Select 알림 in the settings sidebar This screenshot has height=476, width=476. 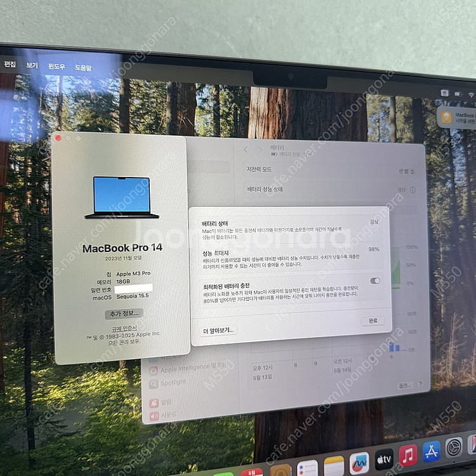click(161, 402)
